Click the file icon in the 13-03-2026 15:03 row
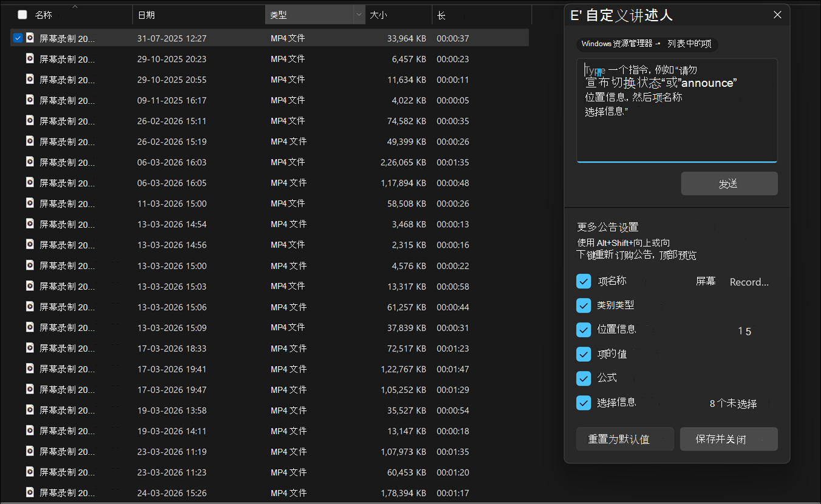Viewport: 821px width, 504px height. 29,286
